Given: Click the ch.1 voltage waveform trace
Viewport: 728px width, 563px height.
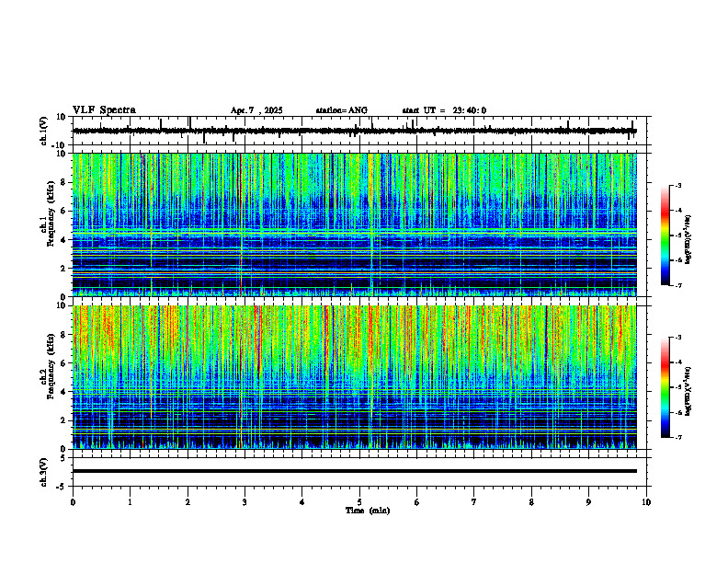Looking at the screenshot, I should (354, 131).
